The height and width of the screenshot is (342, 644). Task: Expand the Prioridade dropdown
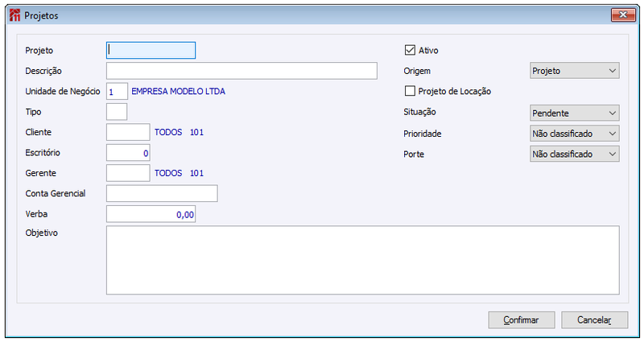click(x=574, y=134)
